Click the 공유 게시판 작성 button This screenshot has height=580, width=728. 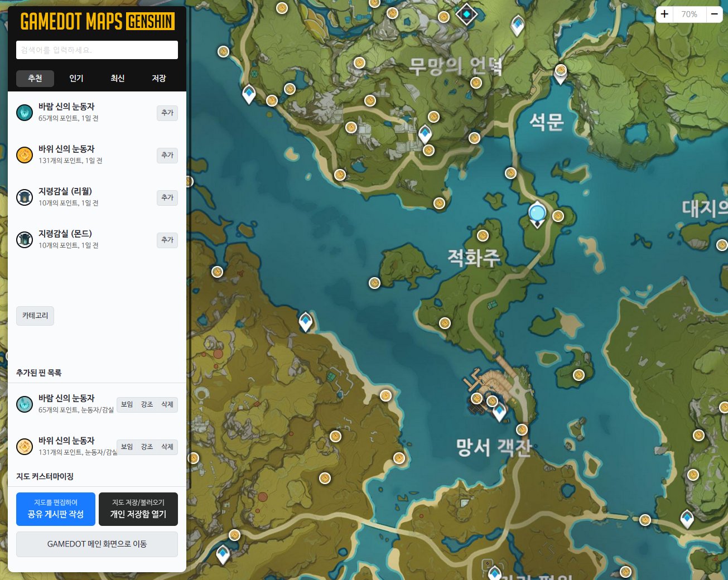(x=56, y=509)
